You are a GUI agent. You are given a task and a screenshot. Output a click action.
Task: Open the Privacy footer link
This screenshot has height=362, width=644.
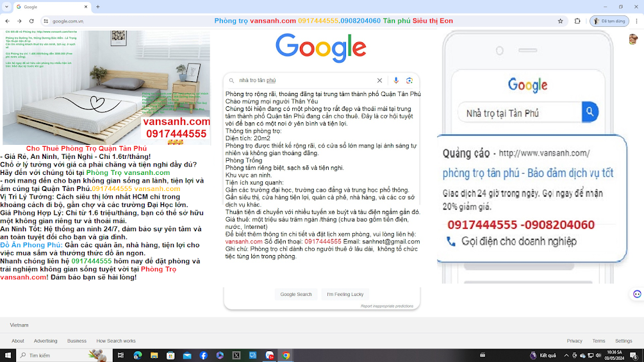(x=575, y=341)
